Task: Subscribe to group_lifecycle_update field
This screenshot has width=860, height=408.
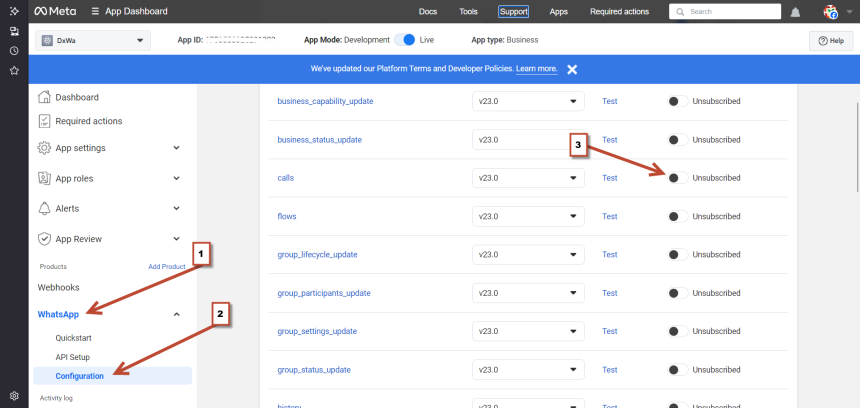Action: point(677,254)
